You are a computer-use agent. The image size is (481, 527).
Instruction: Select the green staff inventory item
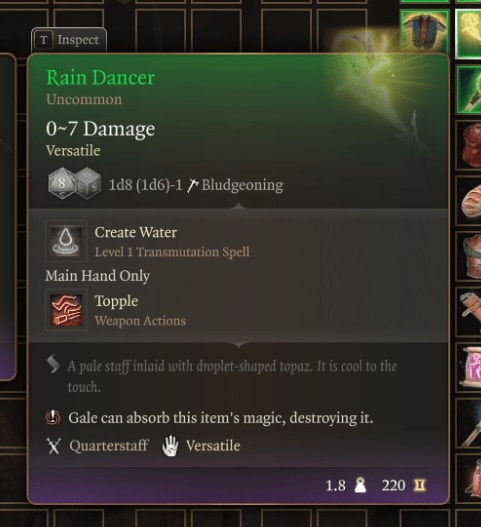(470, 90)
